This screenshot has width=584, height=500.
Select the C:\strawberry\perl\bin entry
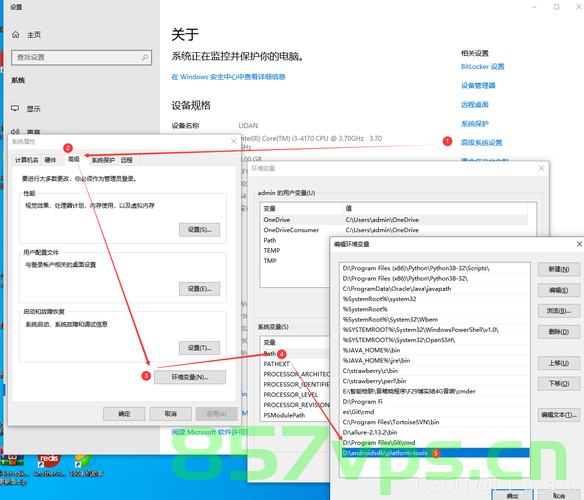pyautogui.click(x=435, y=381)
